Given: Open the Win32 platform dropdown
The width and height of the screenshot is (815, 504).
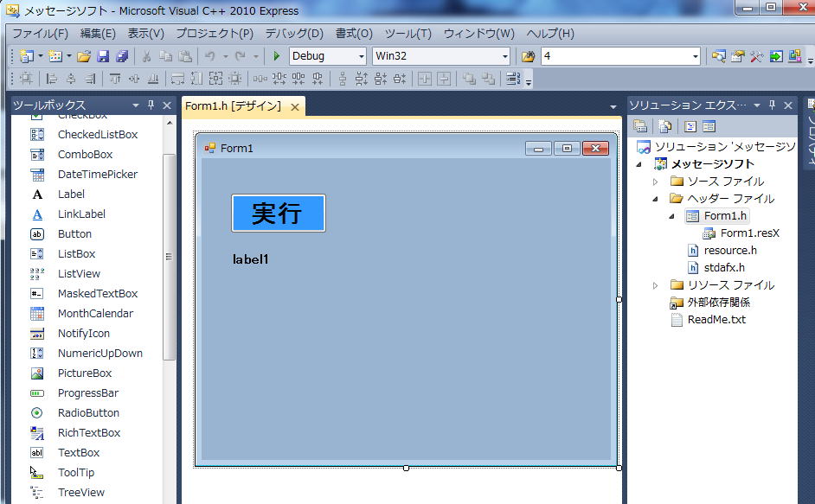Looking at the screenshot, I should tap(504, 56).
